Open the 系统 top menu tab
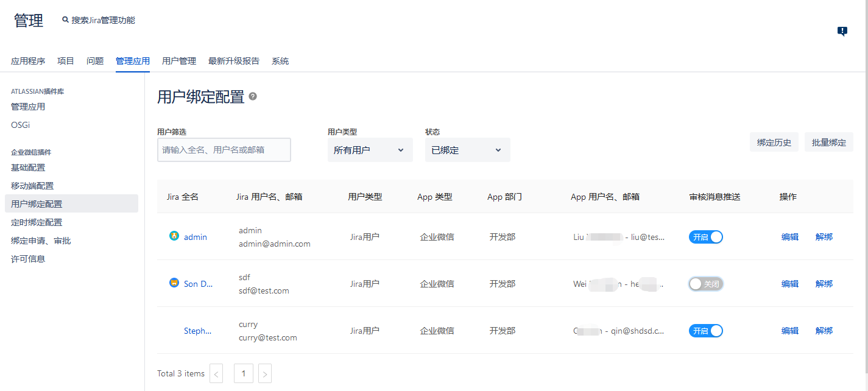This screenshot has height=391, width=868. tap(280, 61)
